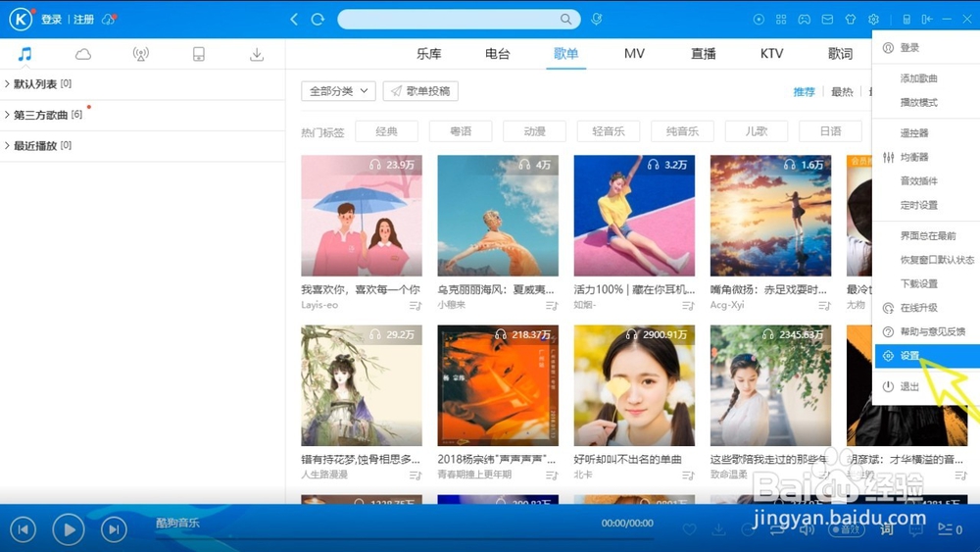980x552 pixels.
Task: Open the remote control phone icon
Action: tap(906, 20)
